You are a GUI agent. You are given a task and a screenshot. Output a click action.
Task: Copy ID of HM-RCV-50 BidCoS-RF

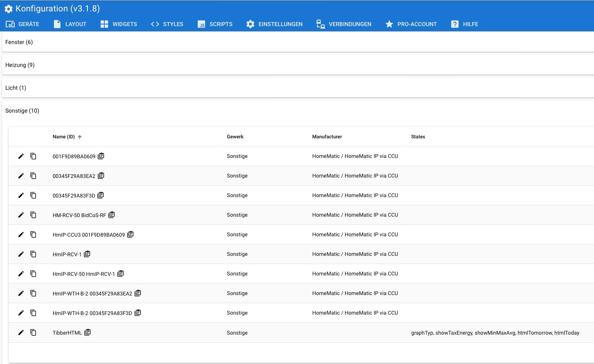(112, 215)
